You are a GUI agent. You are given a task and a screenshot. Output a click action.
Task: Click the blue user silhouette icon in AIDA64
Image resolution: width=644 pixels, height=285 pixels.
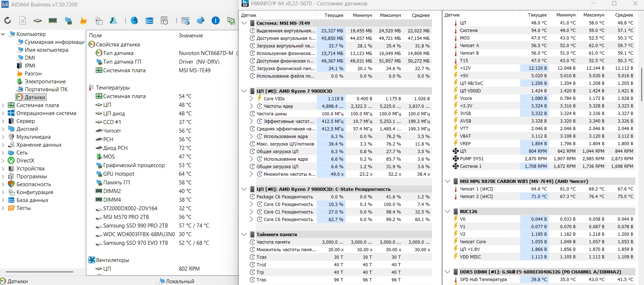(x=113, y=20)
